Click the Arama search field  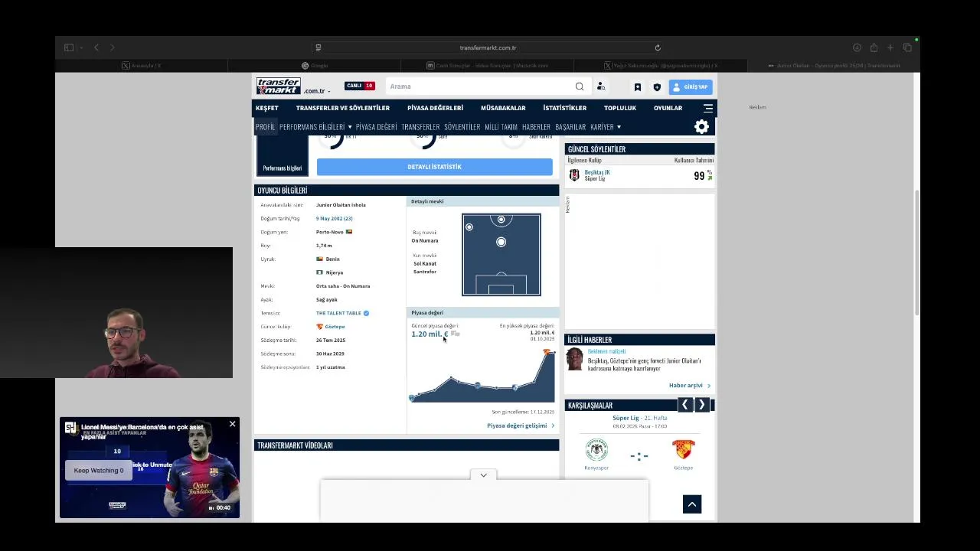(x=480, y=86)
